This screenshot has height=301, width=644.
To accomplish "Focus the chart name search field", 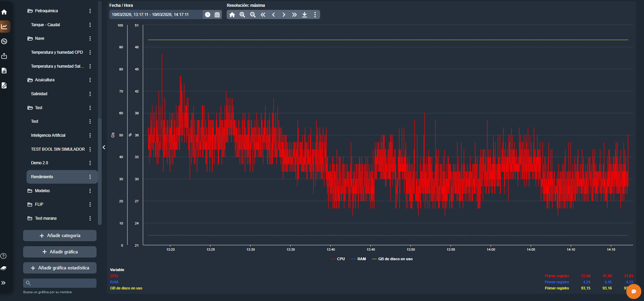I will pos(63,283).
